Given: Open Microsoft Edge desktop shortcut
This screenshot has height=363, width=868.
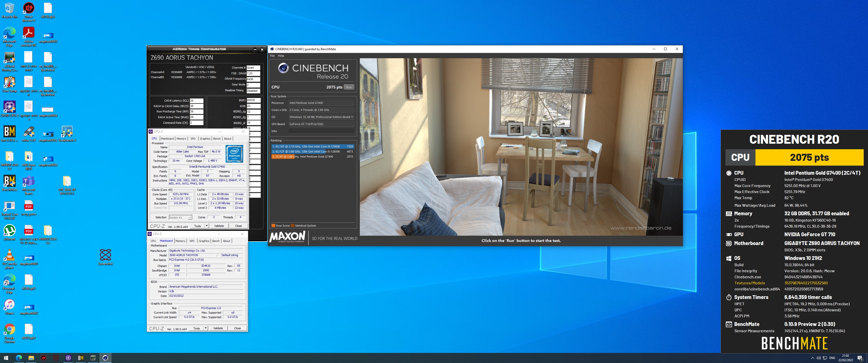Looking at the screenshot, I should (x=9, y=36).
